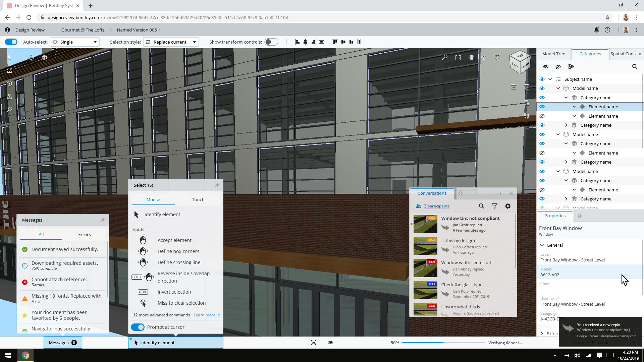The width and height of the screenshot is (644, 362).
Task: Drag the zoom level slider at 50%
Action: (x=441, y=343)
